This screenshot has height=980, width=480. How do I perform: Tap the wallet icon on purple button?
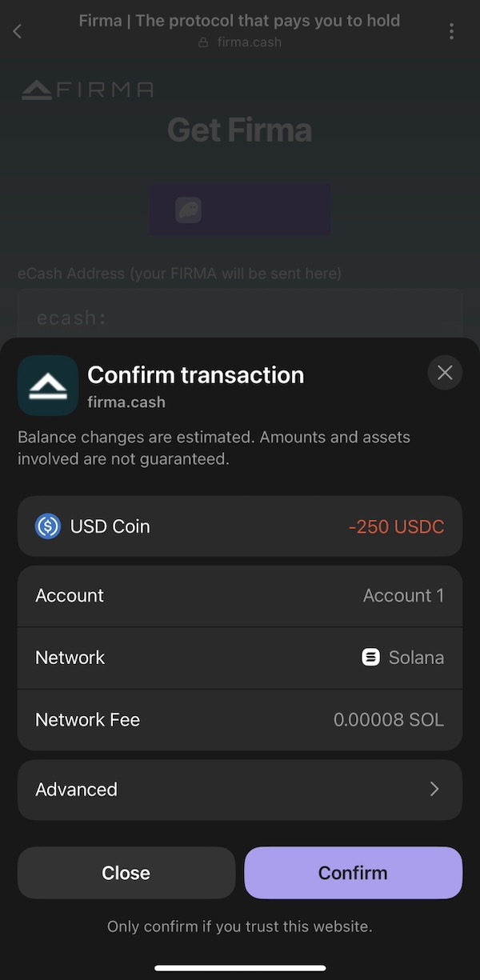click(x=189, y=210)
